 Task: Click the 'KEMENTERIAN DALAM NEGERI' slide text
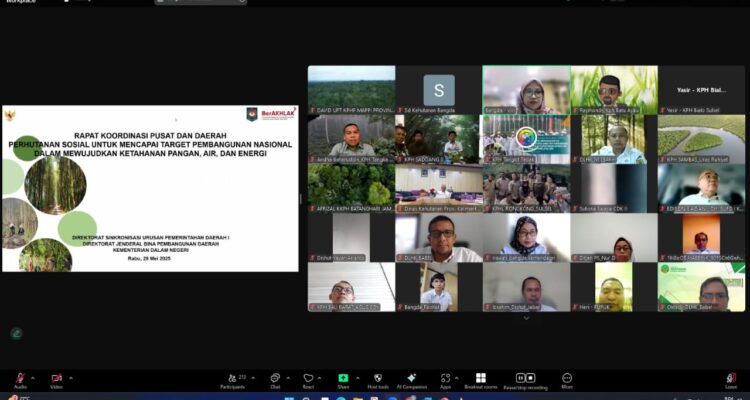(x=151, y=250)
